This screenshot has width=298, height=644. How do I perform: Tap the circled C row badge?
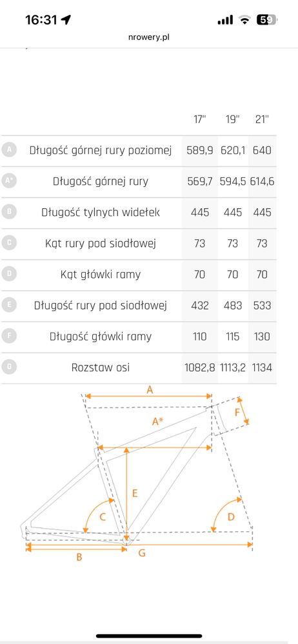coord(8,243)
